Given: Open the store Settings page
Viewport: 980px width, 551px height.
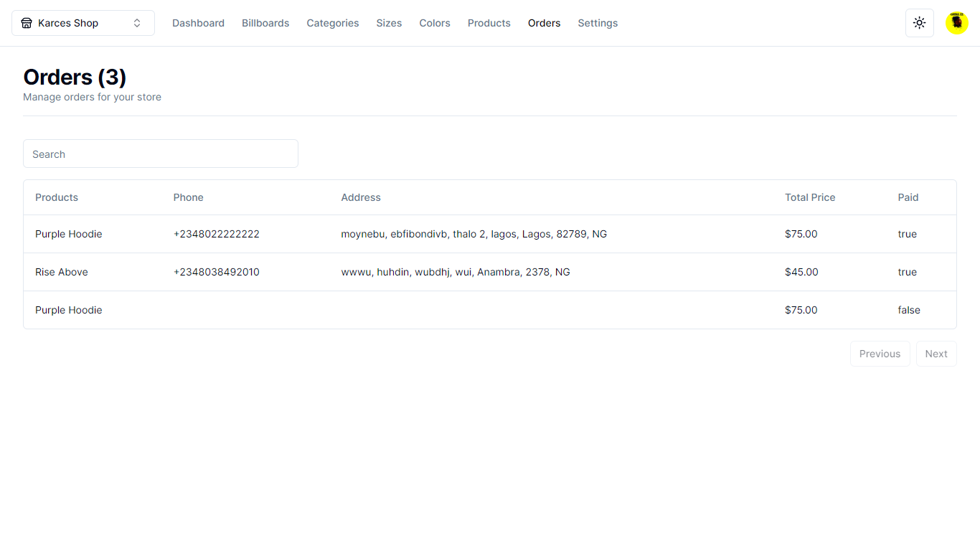Looking at the screenshot, I should coord(598,23).
